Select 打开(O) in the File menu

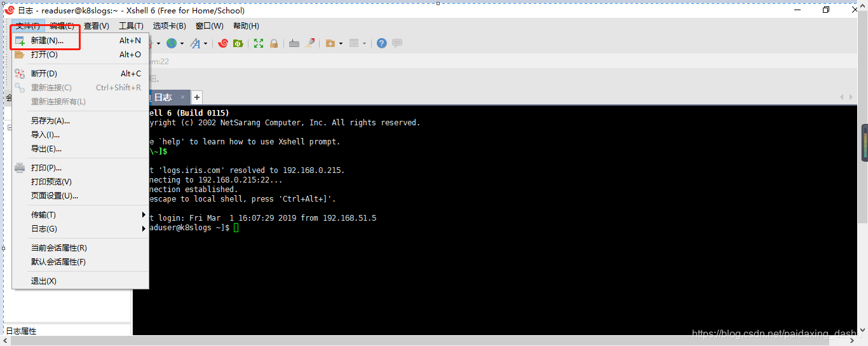tap(80, 55)
